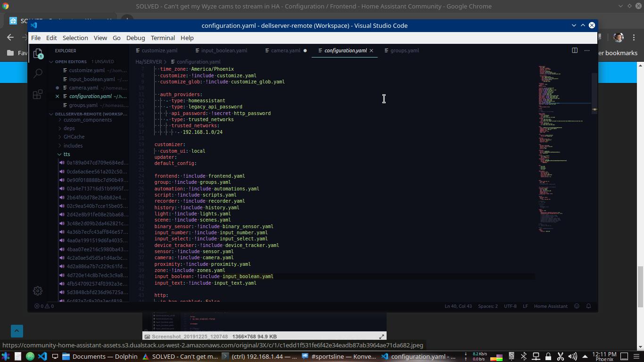Show errors and warnings count in status bar

pos(44,306)
